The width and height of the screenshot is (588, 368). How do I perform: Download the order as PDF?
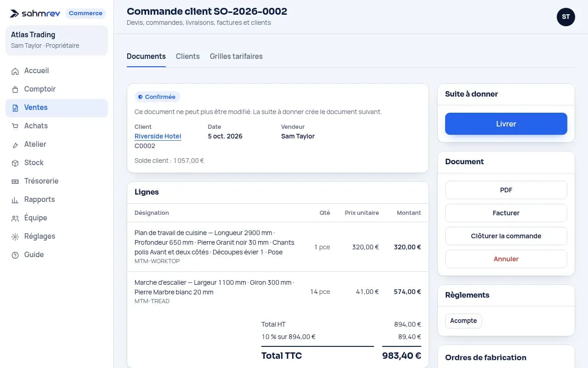(x=506, y=190)
